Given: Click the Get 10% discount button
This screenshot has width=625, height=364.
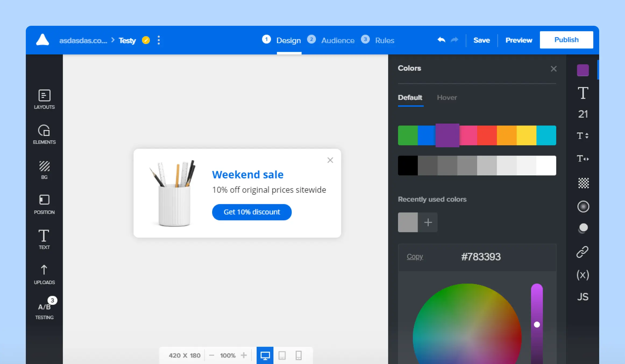Looking at the screenshot, I should tap(252, 212).
